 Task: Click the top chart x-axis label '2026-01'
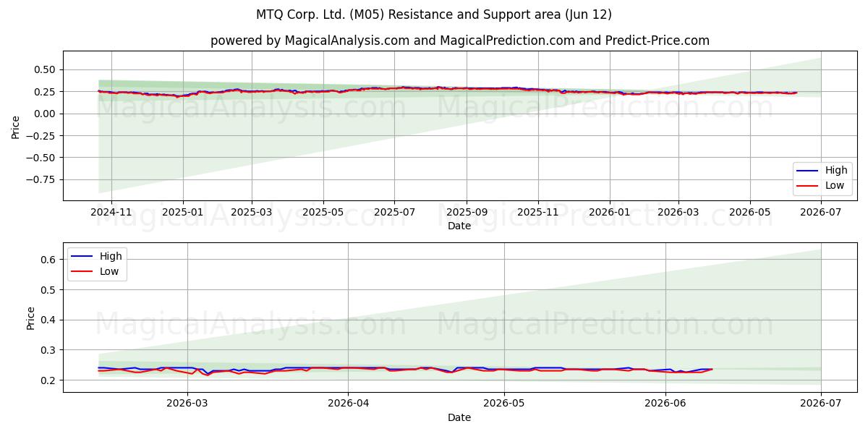pos(609,211)
